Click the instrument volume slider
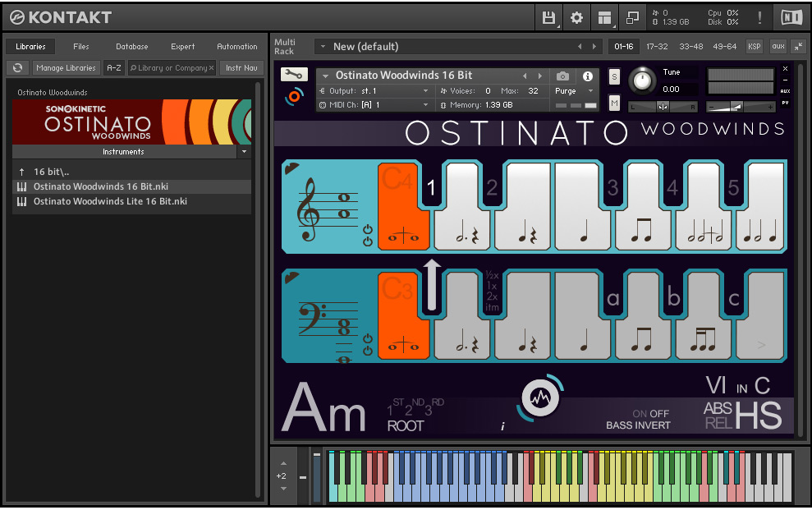 pos(741,107)
